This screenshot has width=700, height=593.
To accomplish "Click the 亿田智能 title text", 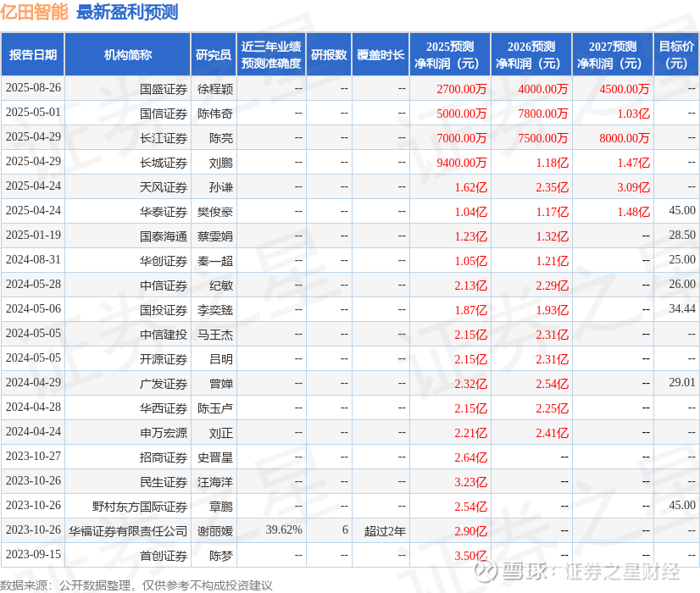I will [x=35, y=12].
